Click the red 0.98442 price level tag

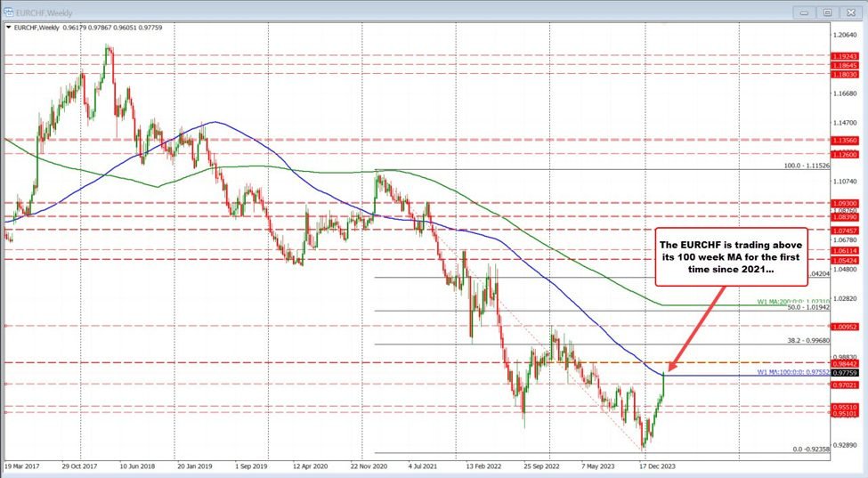[846, 363]
